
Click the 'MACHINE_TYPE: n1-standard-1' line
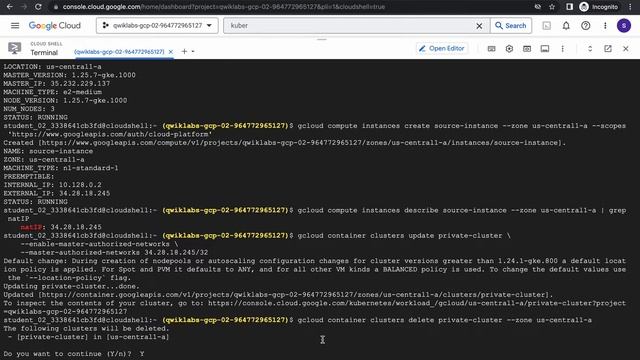(x=61, y=168)
